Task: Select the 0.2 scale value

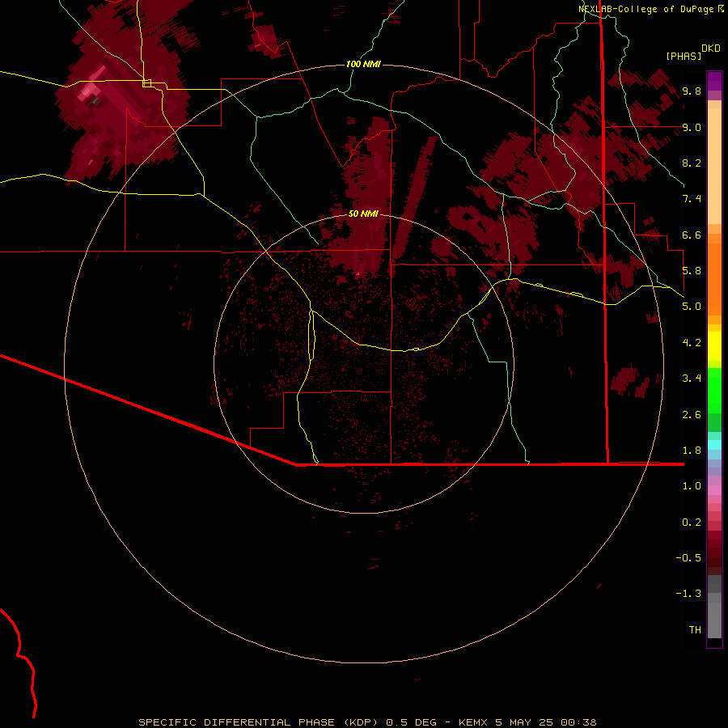Action: pyautogui.click(x=692, y=523)
